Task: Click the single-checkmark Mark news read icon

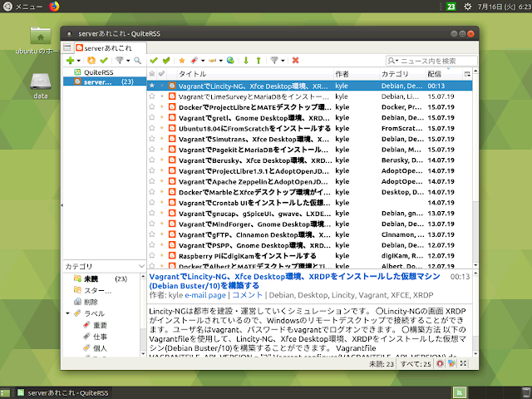Action: tap(154, 61)
